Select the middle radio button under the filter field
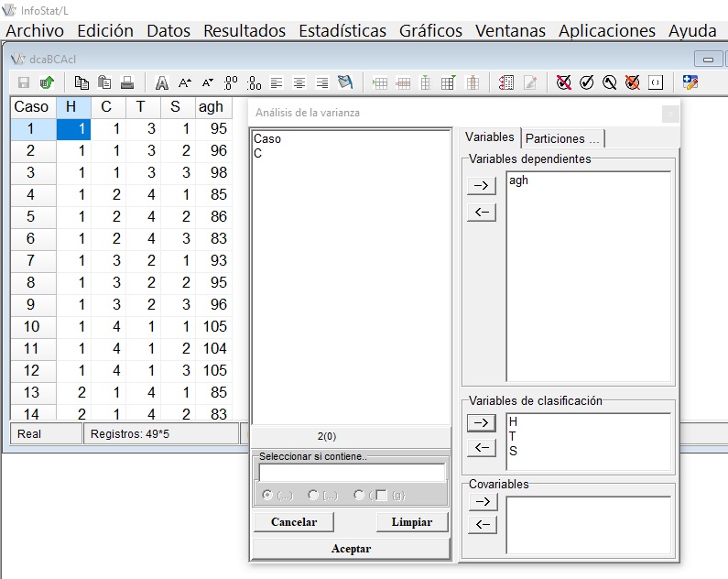728x579 pixels. (313, 495)
